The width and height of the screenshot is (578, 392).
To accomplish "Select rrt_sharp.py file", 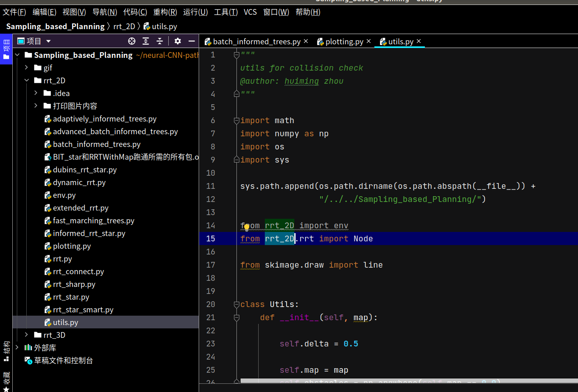I will (70, 284).
